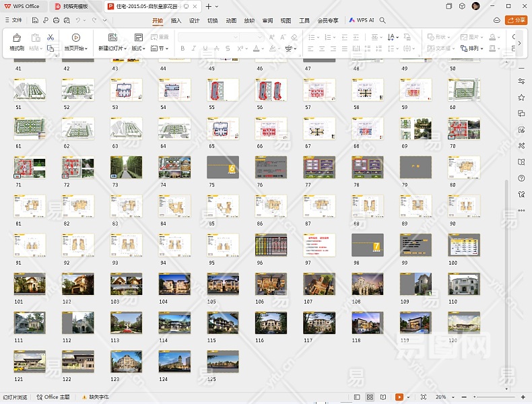Switch to slide sorter grid view
The image size is (532, 404).
coord(370,397)
